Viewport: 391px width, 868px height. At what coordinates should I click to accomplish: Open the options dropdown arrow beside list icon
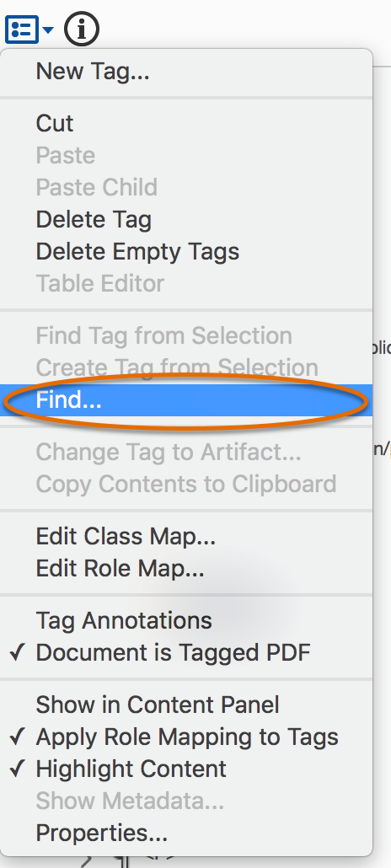point(48,29)
